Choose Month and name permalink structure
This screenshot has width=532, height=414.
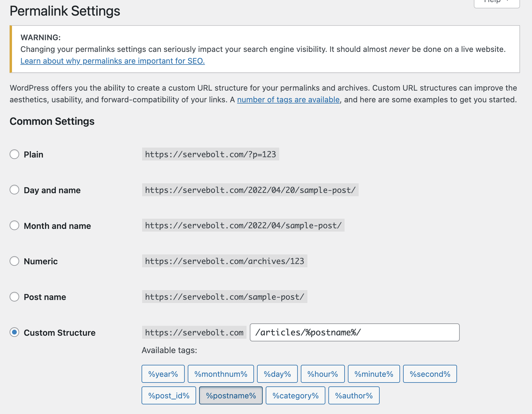[14, 225]
